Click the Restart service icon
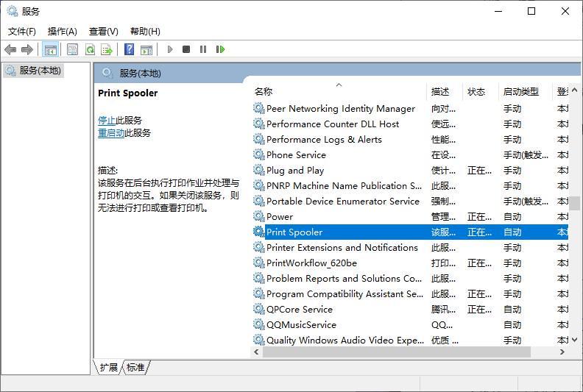 pyautogui.click(x=220, y=49)
